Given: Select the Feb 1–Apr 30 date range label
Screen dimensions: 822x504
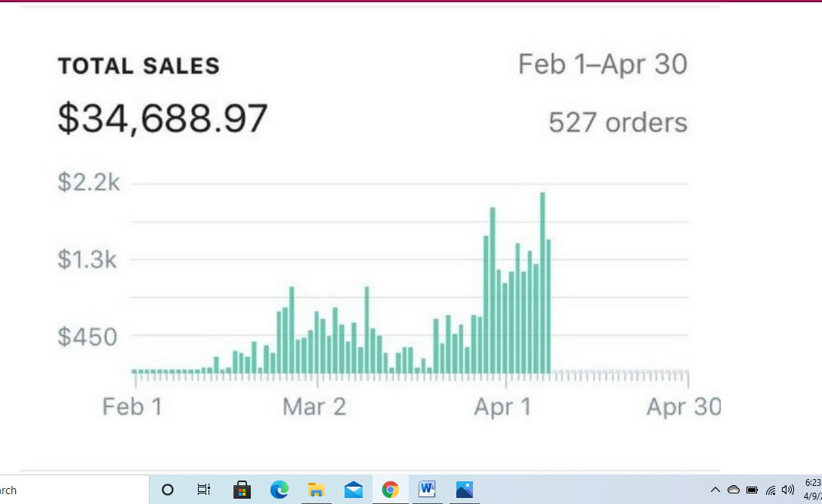Looking at the screenshot, I should (602, 64).
